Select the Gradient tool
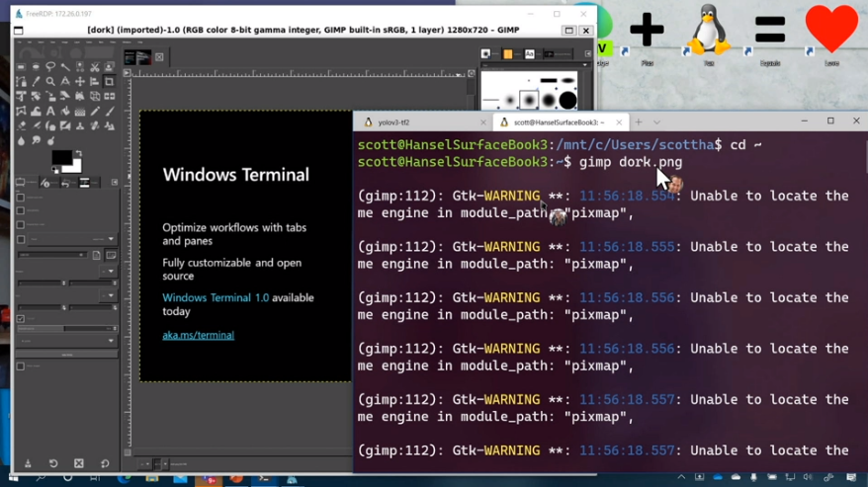 pos(80,112)
